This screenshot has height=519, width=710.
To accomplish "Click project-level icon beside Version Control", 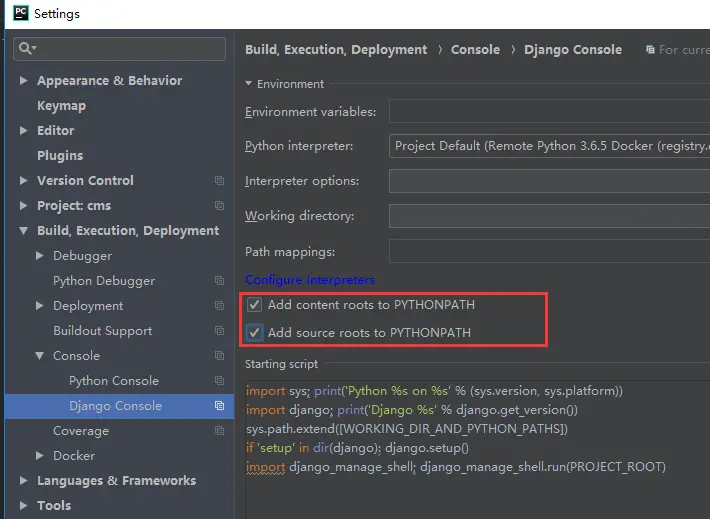I will 219,181.
